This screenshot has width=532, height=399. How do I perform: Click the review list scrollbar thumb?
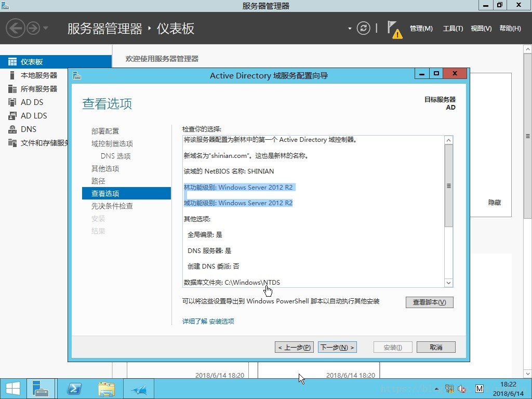pos(448,185)
